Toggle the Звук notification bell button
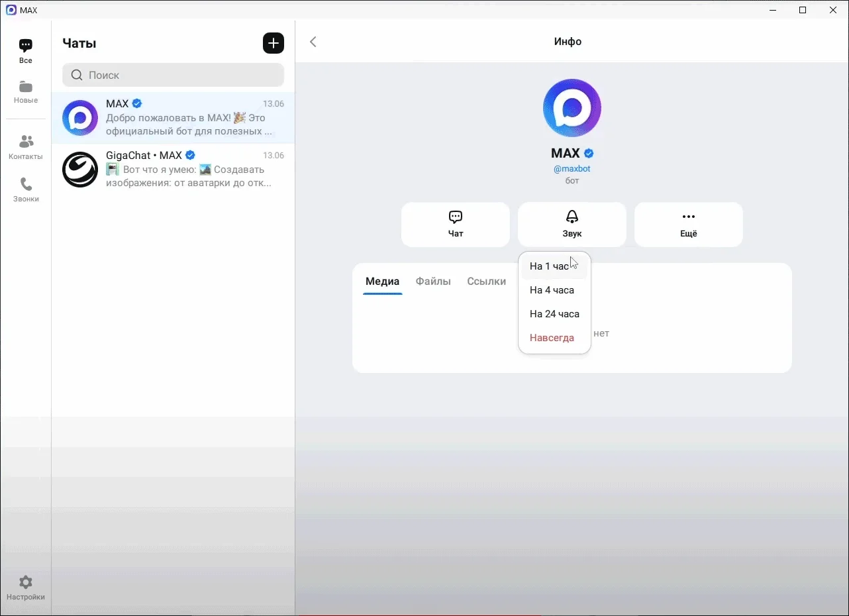Image resolution: width=849 pixels, height=616 pixels. 572,225
